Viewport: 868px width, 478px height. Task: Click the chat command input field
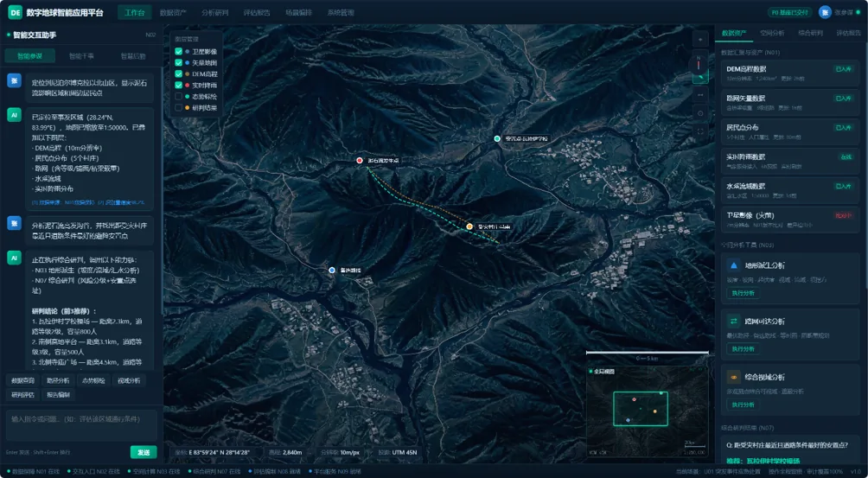81,425
